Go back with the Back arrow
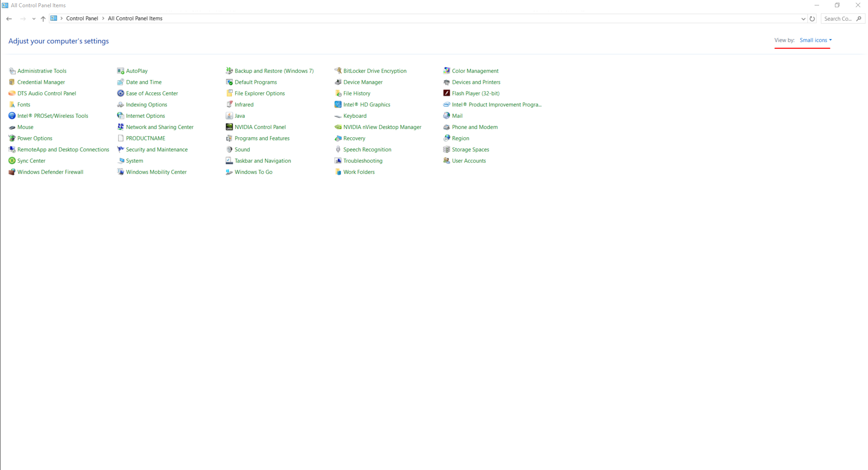 coord(9,19)
